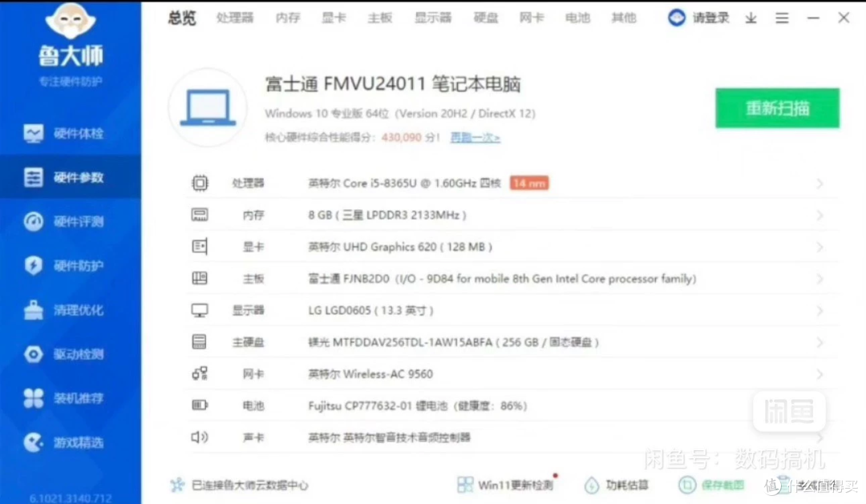This screenshot has width=866, height=504.
Task: Switch to the 硬盘 hard disk tab
Action: [x=486, y=18]
